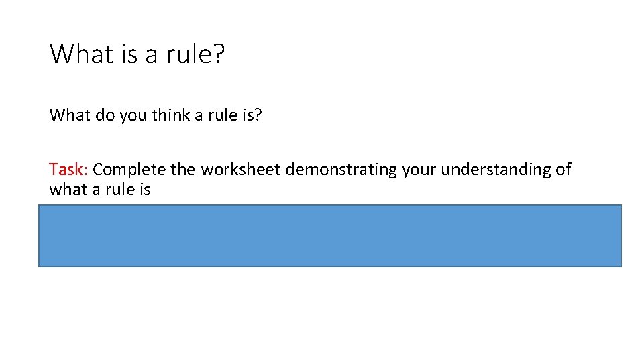Viewport: 644px width, 362px height.
Task: Click the word "demonstrating" in the task text
Action: (x=341, y=170)
